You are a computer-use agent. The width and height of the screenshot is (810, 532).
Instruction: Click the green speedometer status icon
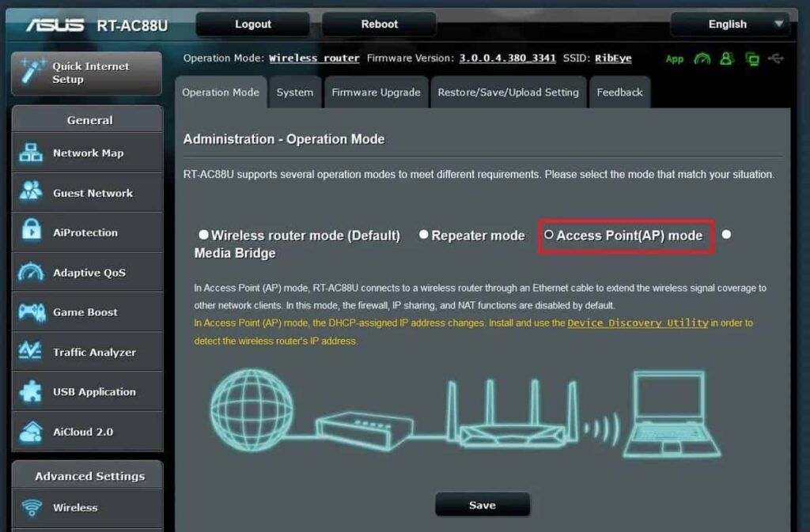coord(702,58)
